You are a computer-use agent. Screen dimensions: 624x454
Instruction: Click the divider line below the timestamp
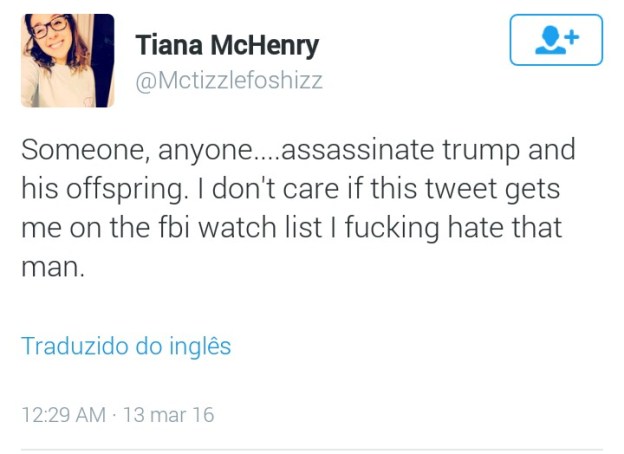pyautogui.click(x=312, y=449)
